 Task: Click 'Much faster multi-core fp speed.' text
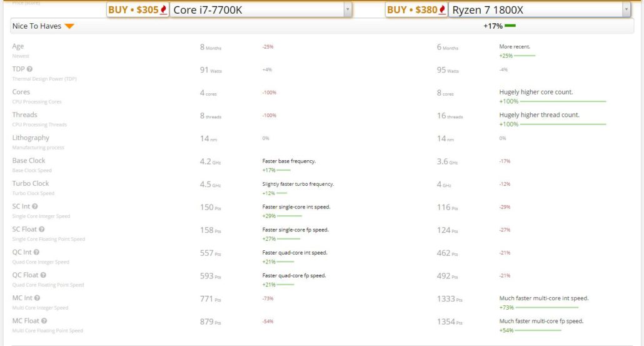tap(541, 322)
